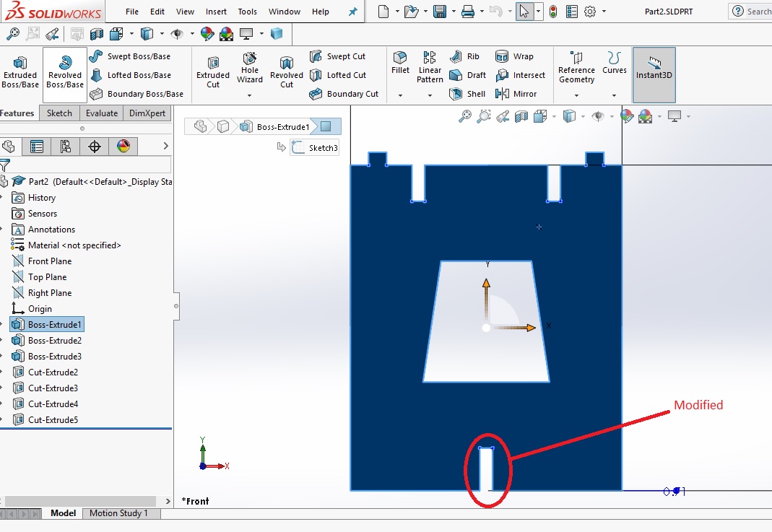Pick the Rib tool
Image resolution: width=772 pixels, height=532 pixels.
464,56
